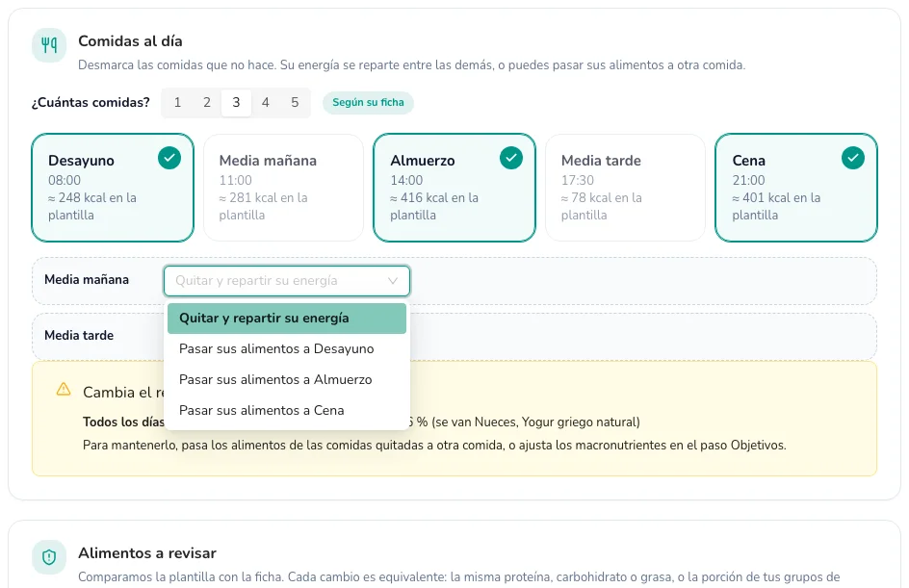
Task: Click the warning triangle icon in yellow notice
Action: (x=64, y=390)
